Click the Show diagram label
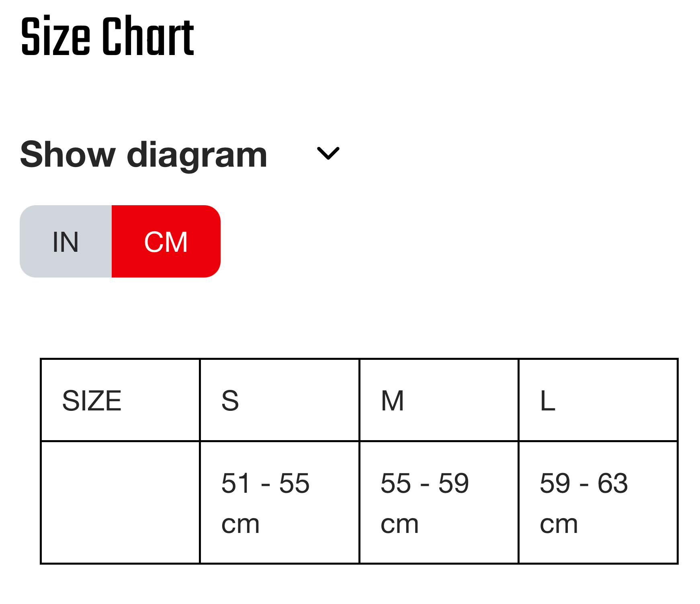This screenshot has height=604, width=700. [x=143, y=155]
